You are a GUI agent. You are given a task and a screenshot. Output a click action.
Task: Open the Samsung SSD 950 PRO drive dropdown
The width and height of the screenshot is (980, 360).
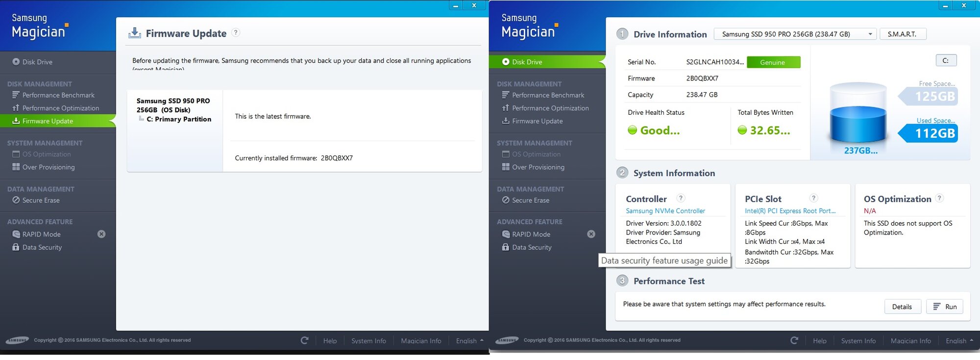(795, 34)
